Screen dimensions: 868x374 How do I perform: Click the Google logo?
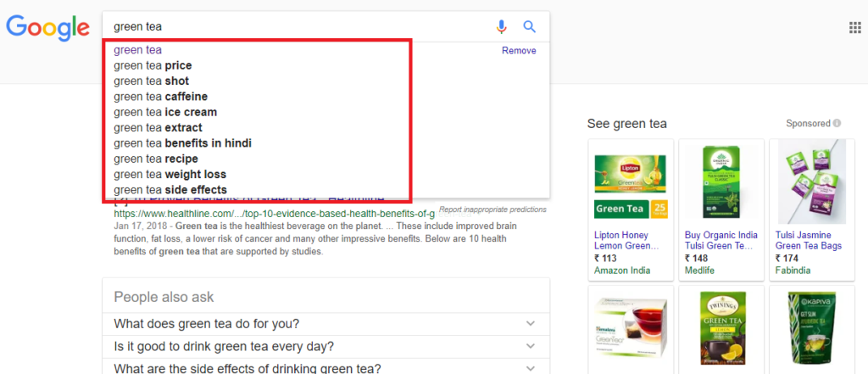click(x=47, y=28)
